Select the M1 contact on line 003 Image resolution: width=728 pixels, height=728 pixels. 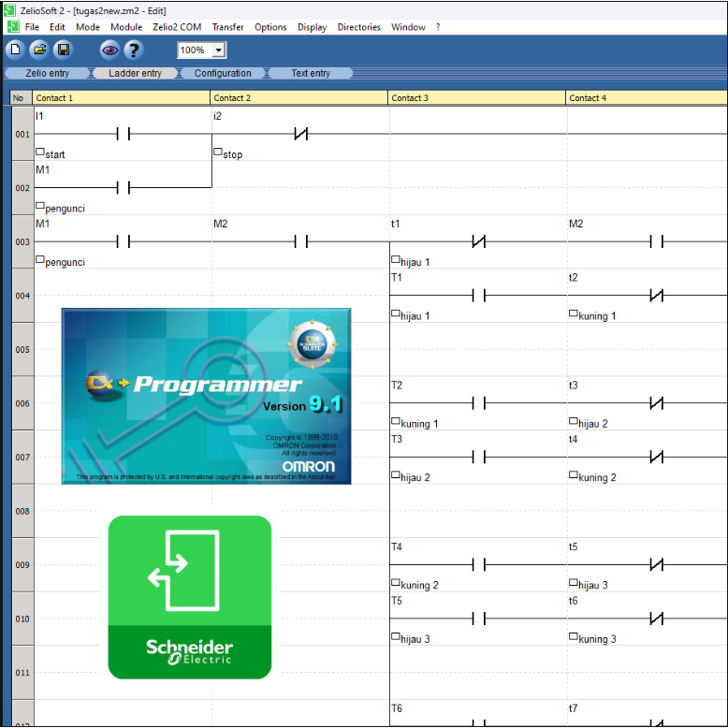point(123,241)
